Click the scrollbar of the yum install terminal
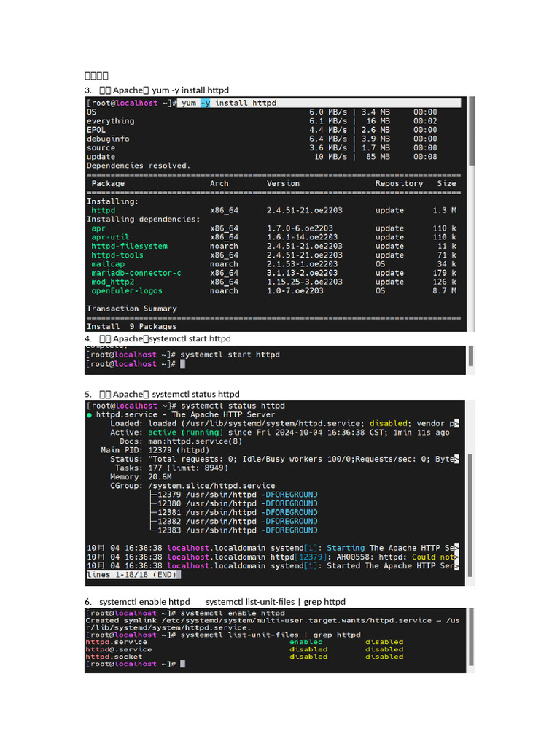Image resolution: width=560 pixels, height=747 pixels. (x=472, y=131)
